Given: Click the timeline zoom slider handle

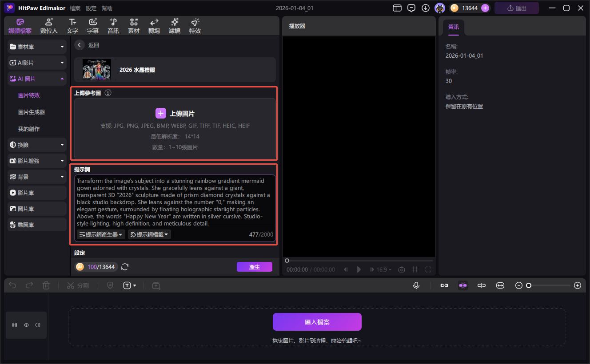Looking at the screenshot, I should pos(529,285).
